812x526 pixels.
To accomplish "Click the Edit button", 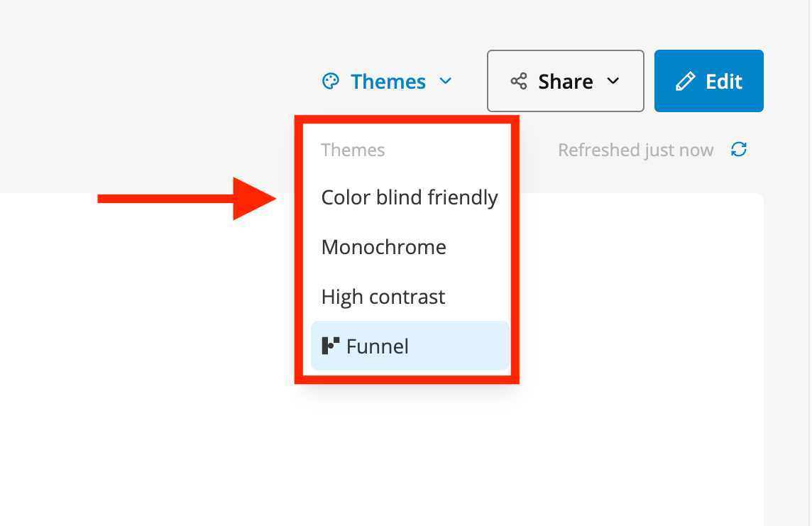I will 708,81.
